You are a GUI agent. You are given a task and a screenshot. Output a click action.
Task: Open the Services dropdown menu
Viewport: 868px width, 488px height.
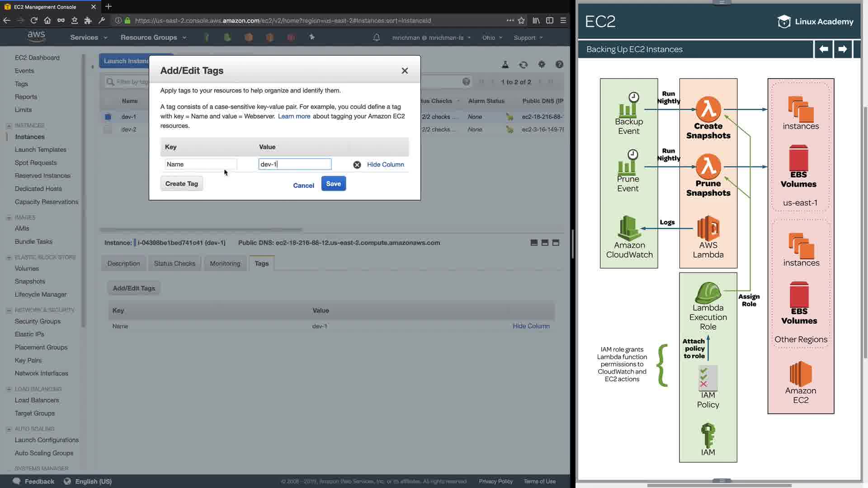tap(89, 38)
